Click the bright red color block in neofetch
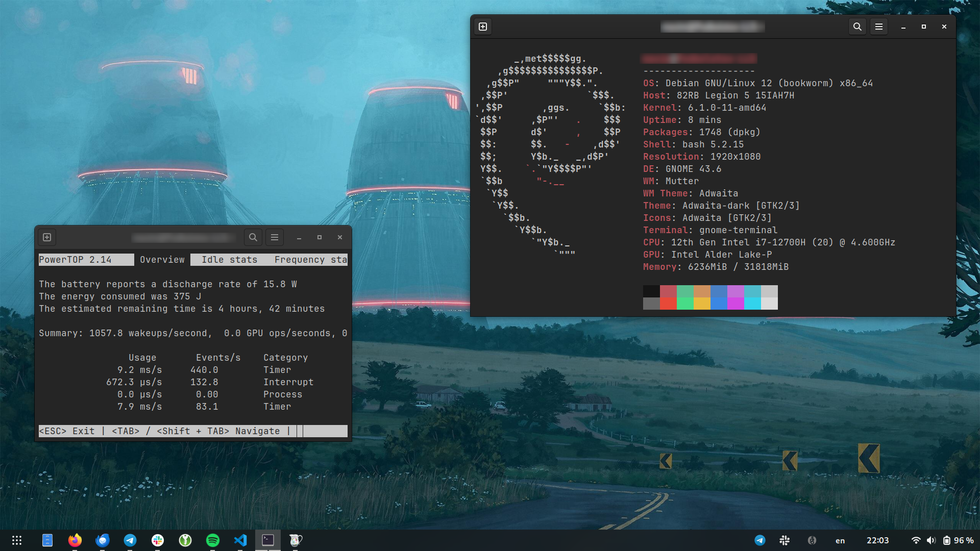Screen dimensions: 980x551 668,304
